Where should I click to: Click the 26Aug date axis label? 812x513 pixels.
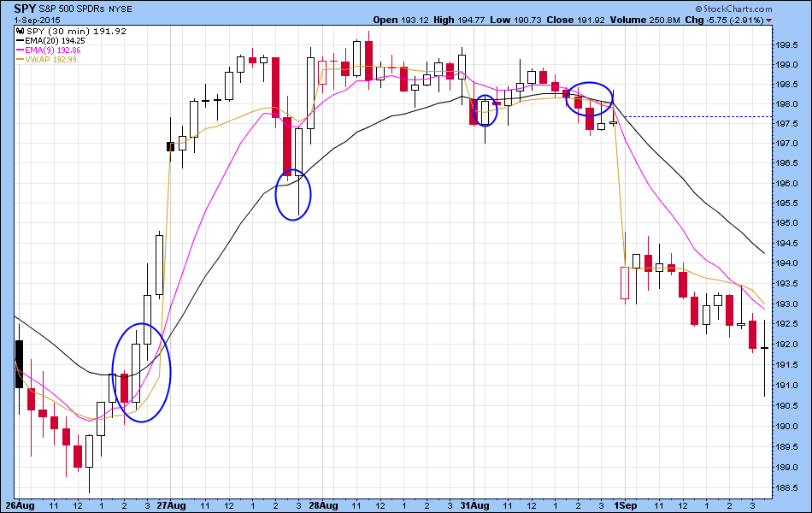[21, 505]
